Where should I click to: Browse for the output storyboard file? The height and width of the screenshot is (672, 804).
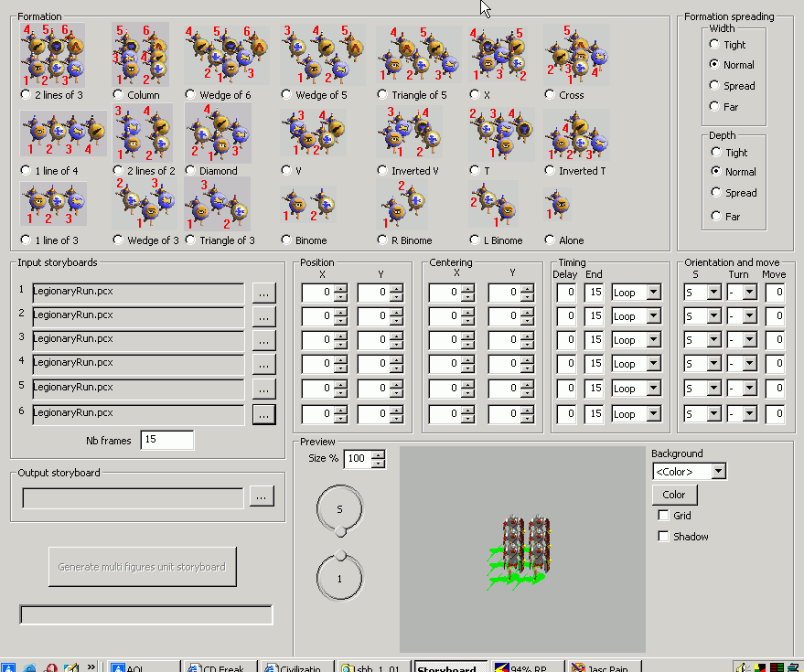[262, 496]
